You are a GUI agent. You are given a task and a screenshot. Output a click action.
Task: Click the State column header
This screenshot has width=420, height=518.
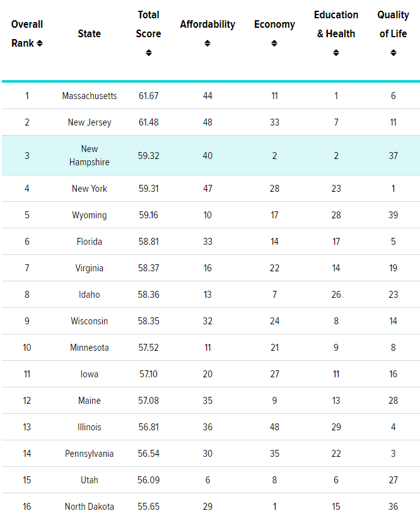(x=89, y=33)
